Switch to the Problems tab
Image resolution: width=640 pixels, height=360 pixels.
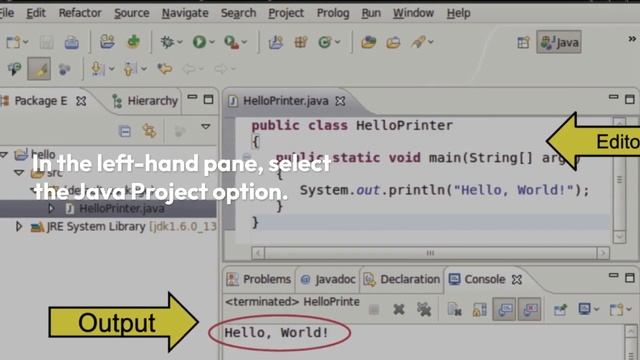click(x=259, y=280)
